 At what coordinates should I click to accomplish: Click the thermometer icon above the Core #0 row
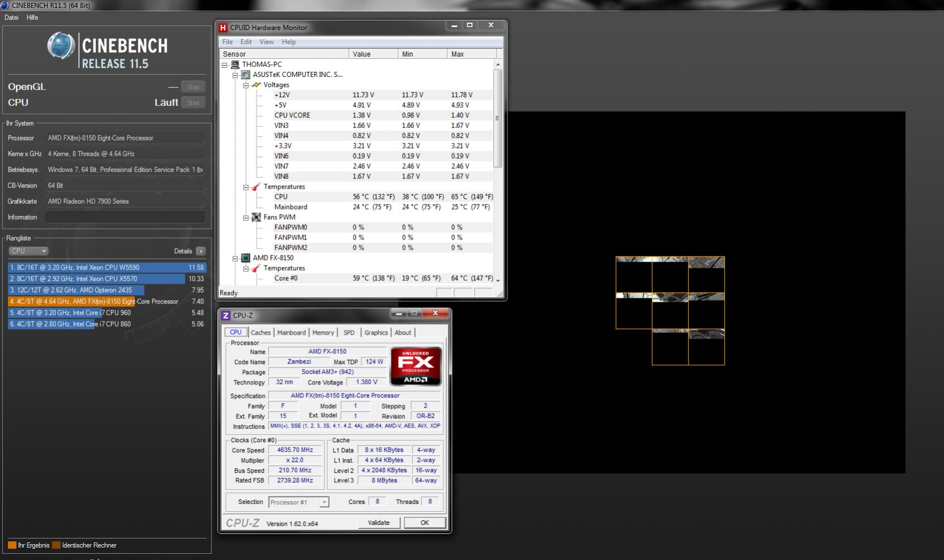(257, 268)
